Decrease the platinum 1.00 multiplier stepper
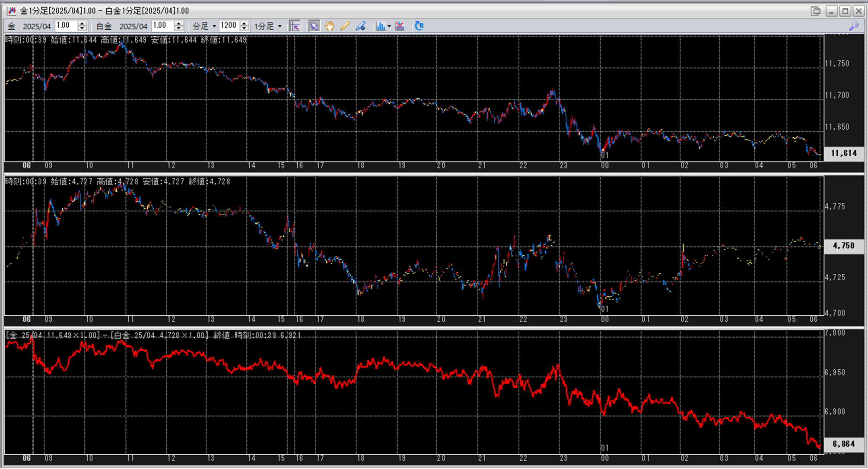This screenshot has width=868, height=469. (x=179, y=29)
